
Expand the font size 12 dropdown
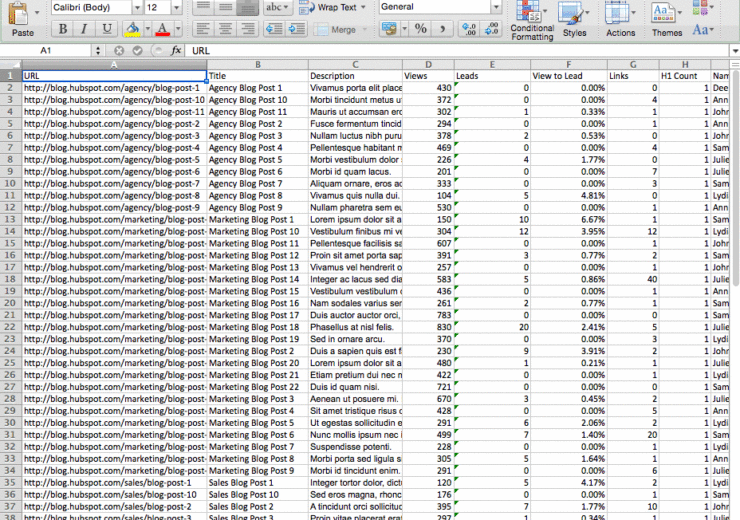point(178,7)
